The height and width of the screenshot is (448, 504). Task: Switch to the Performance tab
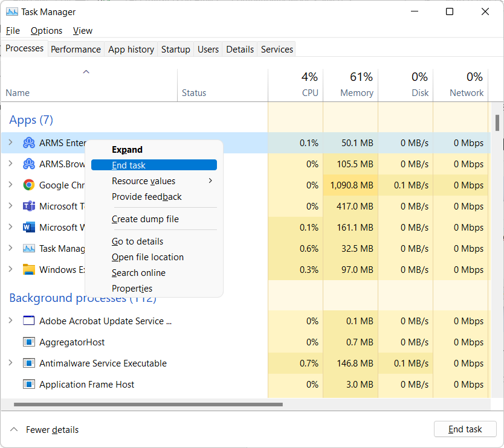(x=76, y=49)
